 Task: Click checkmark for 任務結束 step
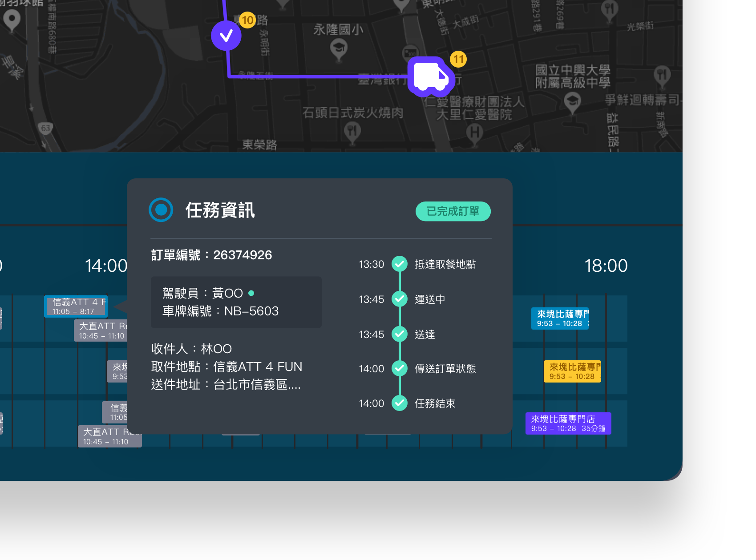click(400, 403)
